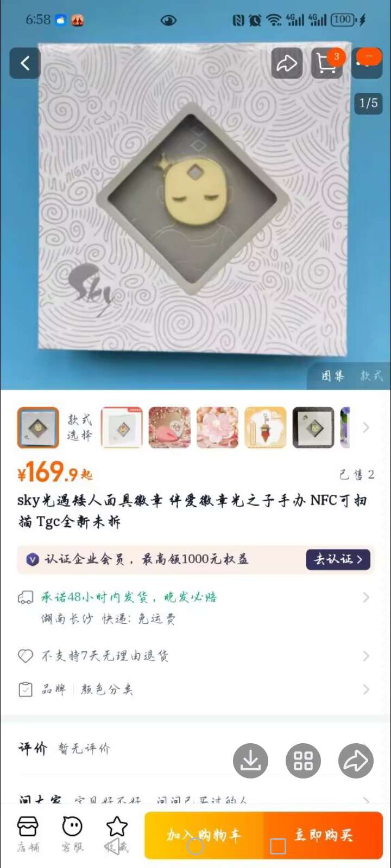Tap the 去认证 button
This screenshot has width=391, height=868.
pyautogui.click(x=338, y=559)
